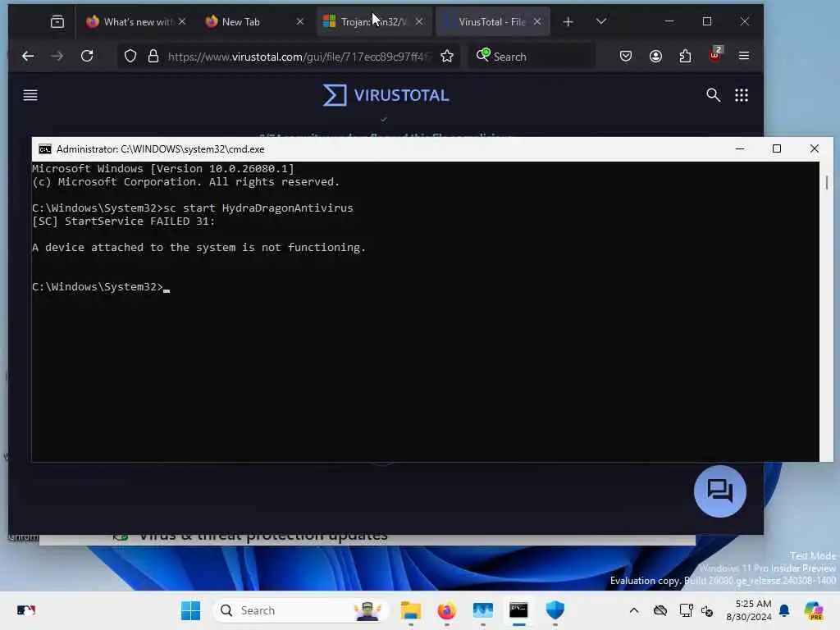Click the cloud sync off tray icon
The image size is (840, 630).
coord(660,610)
